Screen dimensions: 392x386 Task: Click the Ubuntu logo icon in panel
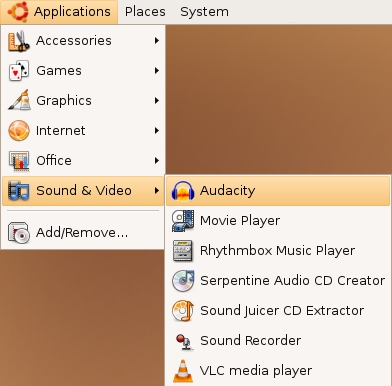18,11
